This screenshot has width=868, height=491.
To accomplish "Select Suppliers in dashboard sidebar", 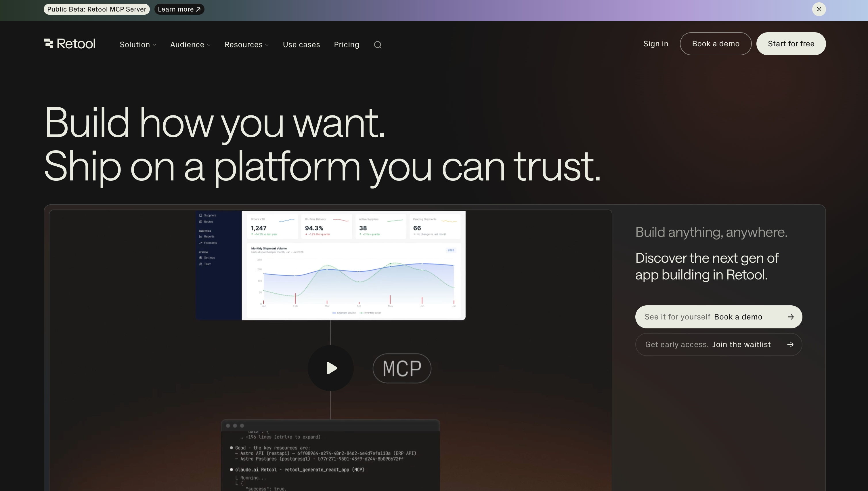I will (208, 216).
